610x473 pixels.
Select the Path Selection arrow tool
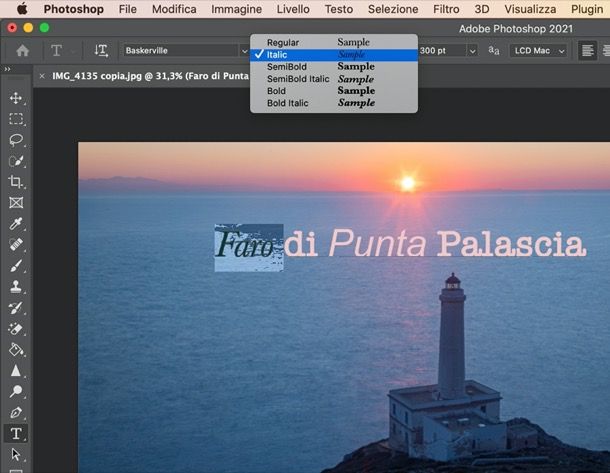pos(16,454)
